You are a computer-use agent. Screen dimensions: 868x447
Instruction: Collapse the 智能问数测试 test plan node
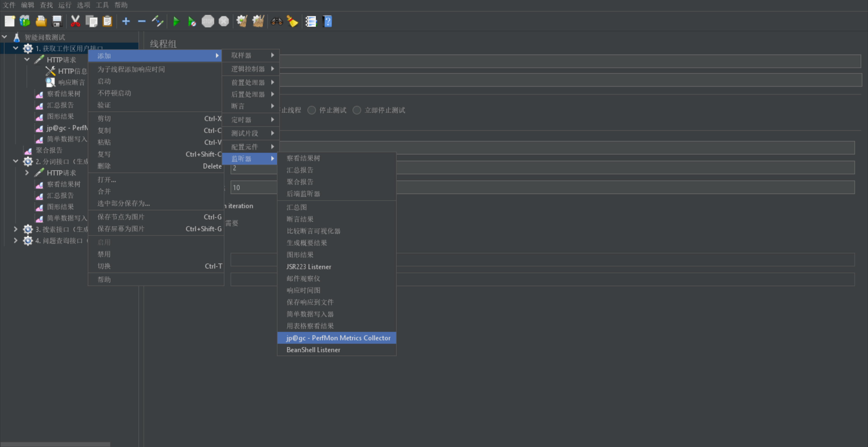click(5, 37)
